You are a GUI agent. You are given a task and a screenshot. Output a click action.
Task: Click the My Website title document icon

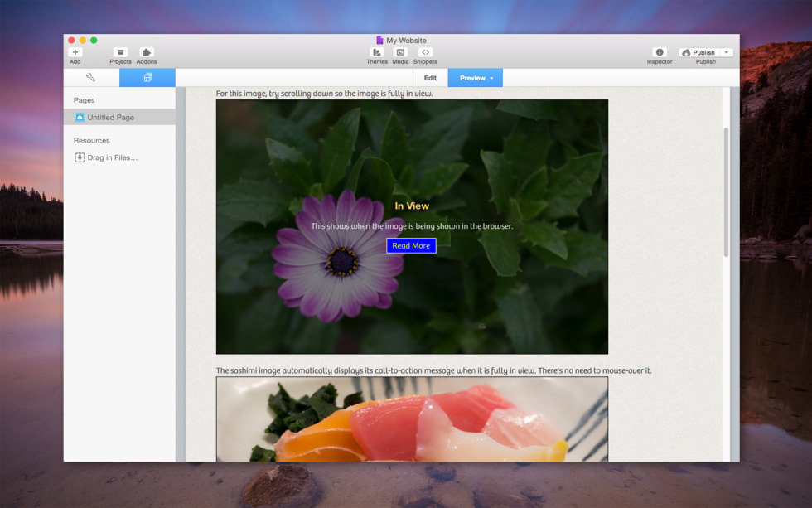(x=379, y=41)
